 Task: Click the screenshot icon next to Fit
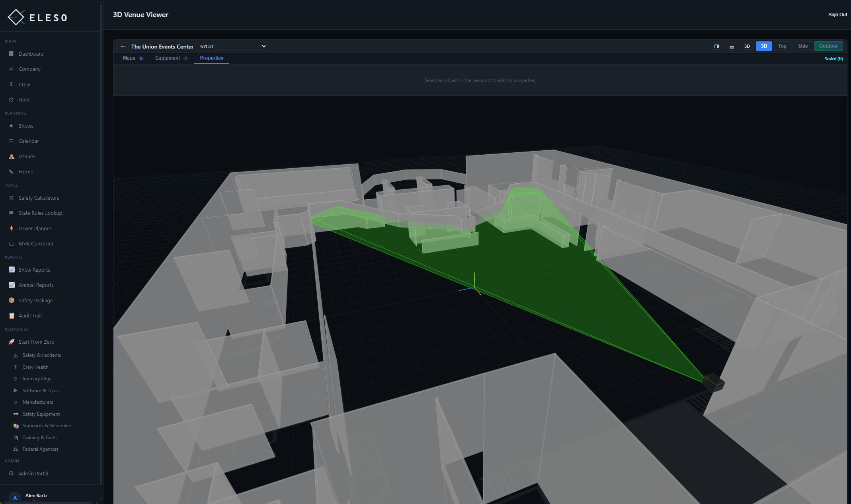coord(732,46)
